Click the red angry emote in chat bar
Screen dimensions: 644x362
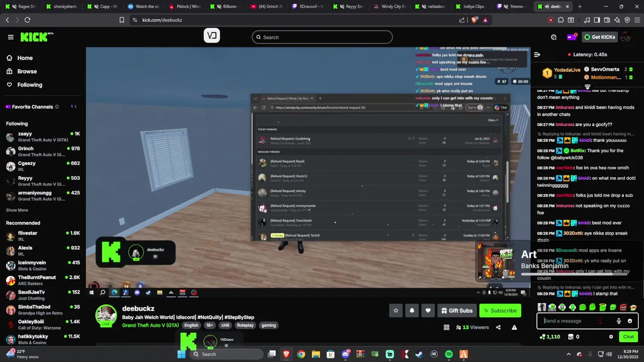pyautogui.click(x=623, y=307)
